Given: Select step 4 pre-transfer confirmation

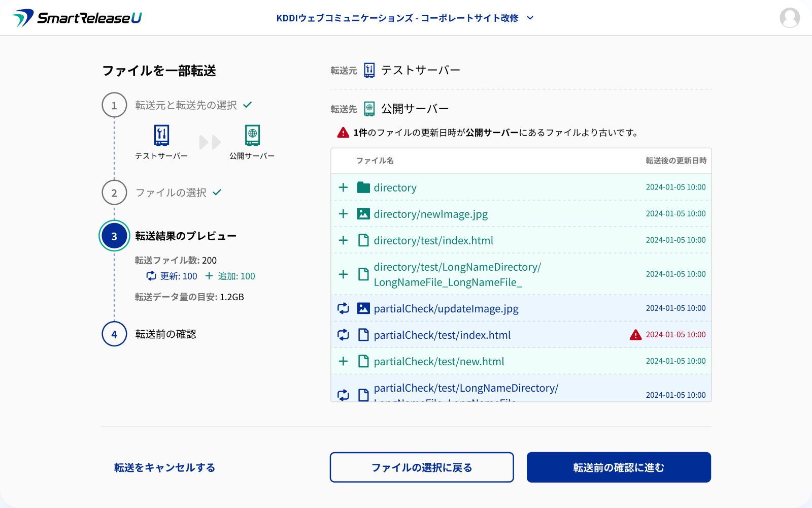Looking at the screenshot, I should [165, 334].
